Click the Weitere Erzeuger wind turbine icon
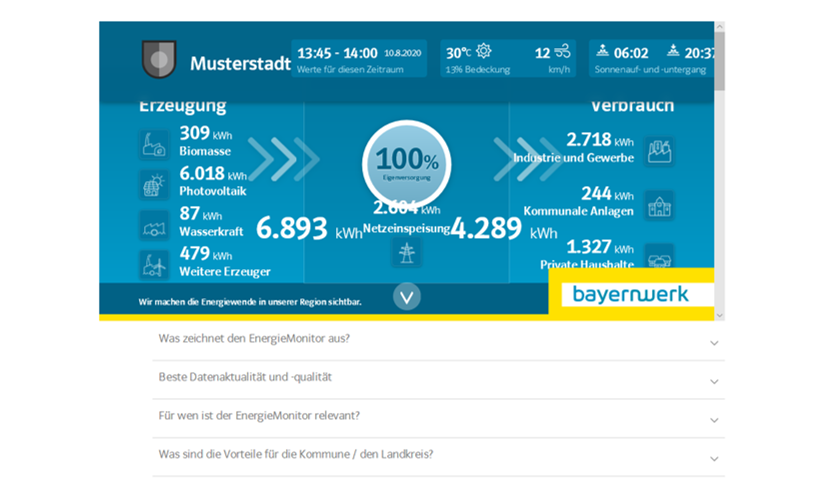 [x=154, y=265]
